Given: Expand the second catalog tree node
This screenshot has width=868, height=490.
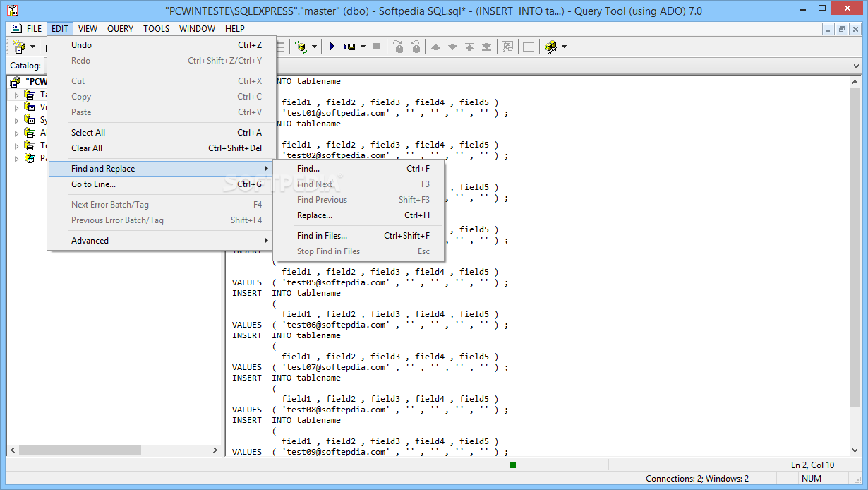Looking at the screenshot, I should pos(18,107).
